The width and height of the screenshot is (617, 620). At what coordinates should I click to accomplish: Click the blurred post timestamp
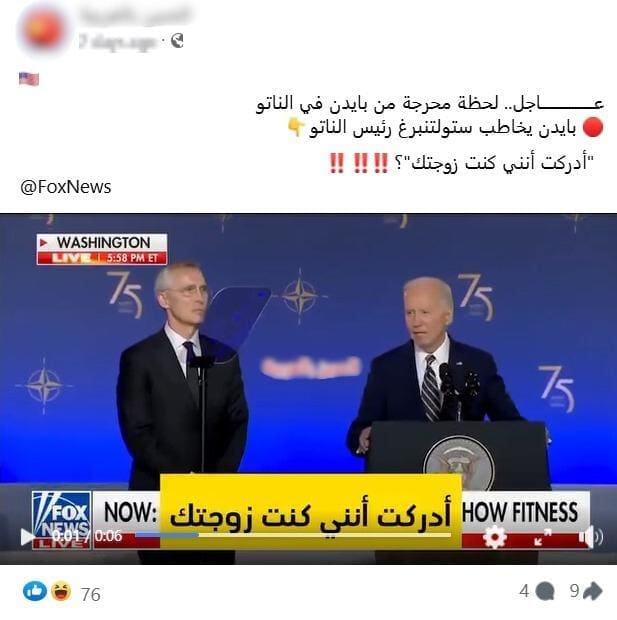pyautogui.click(x=117, y=41)
